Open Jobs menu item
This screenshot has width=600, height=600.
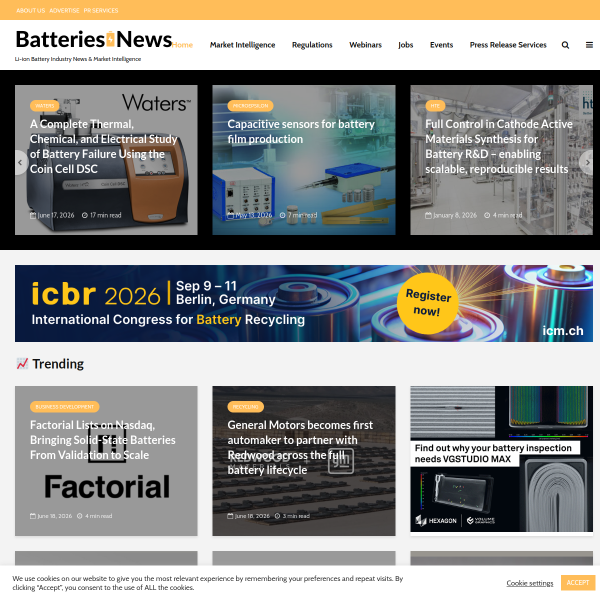pyautogui.click(x=406, y=45)
